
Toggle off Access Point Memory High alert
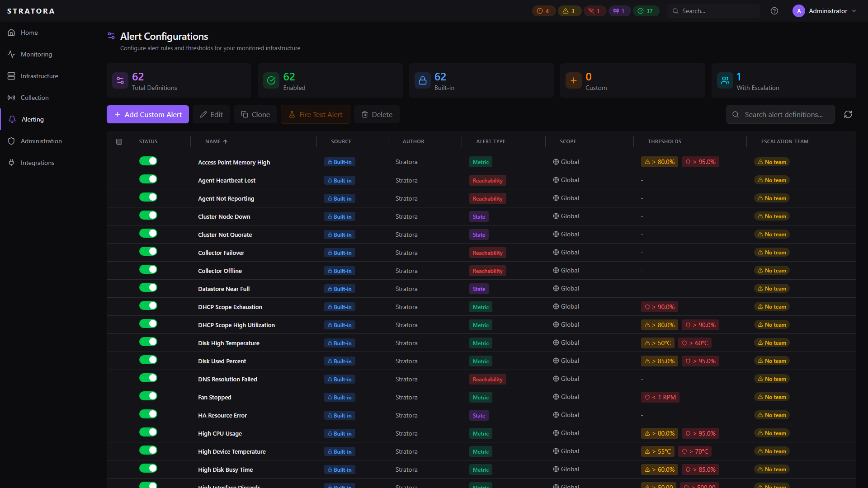pyautogui.click(x=148, y=161)
